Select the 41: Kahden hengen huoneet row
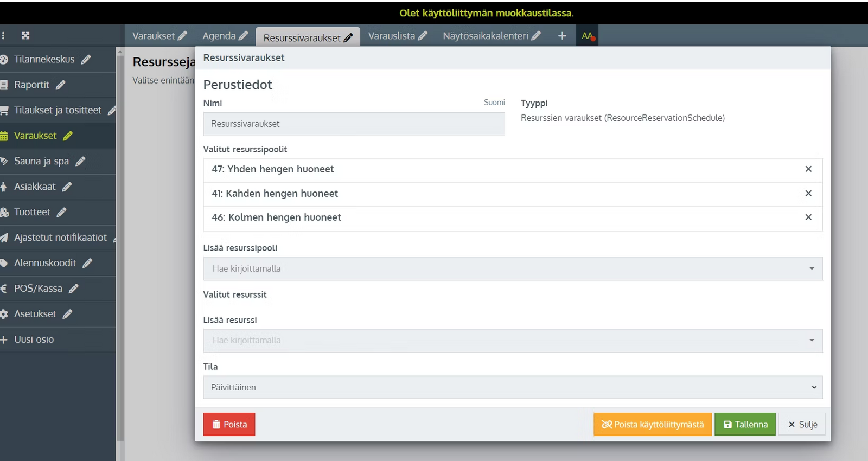Image resolution: width=868 pixels, height=461 pixels. tap(513, 194)
